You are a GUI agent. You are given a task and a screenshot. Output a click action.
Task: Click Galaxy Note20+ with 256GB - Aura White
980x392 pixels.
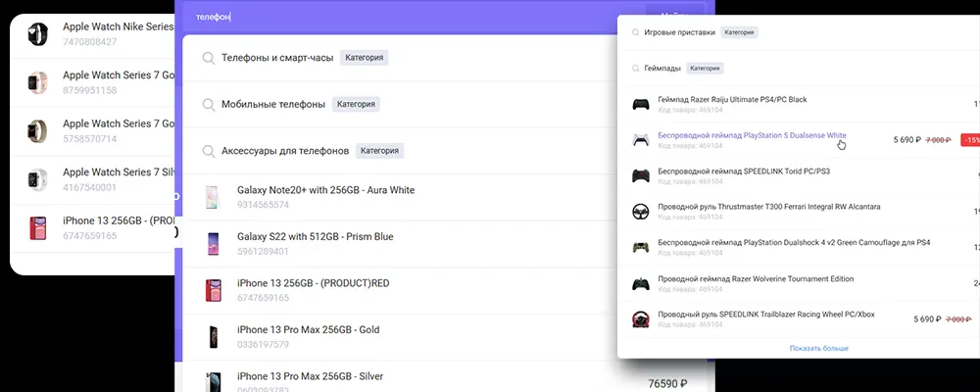325,190
